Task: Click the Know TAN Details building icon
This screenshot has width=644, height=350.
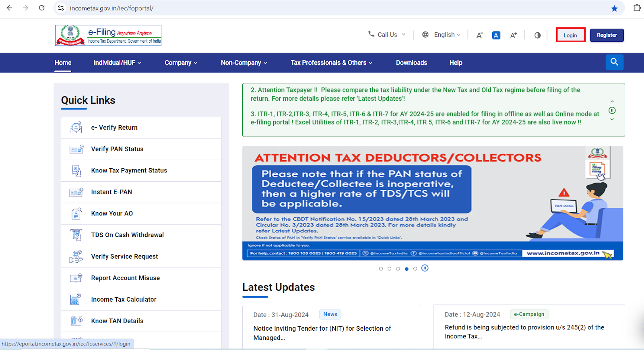Action: click(x=76, y=321)
